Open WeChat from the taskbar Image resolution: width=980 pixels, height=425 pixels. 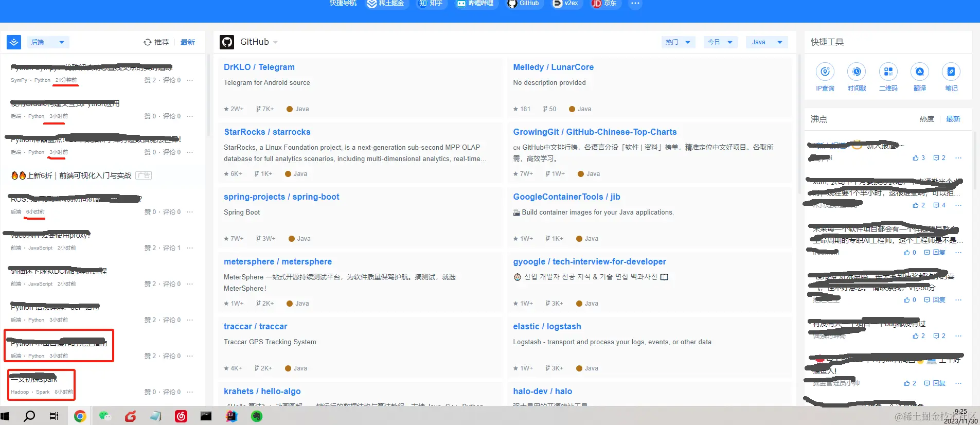click(x=105, y=416)
